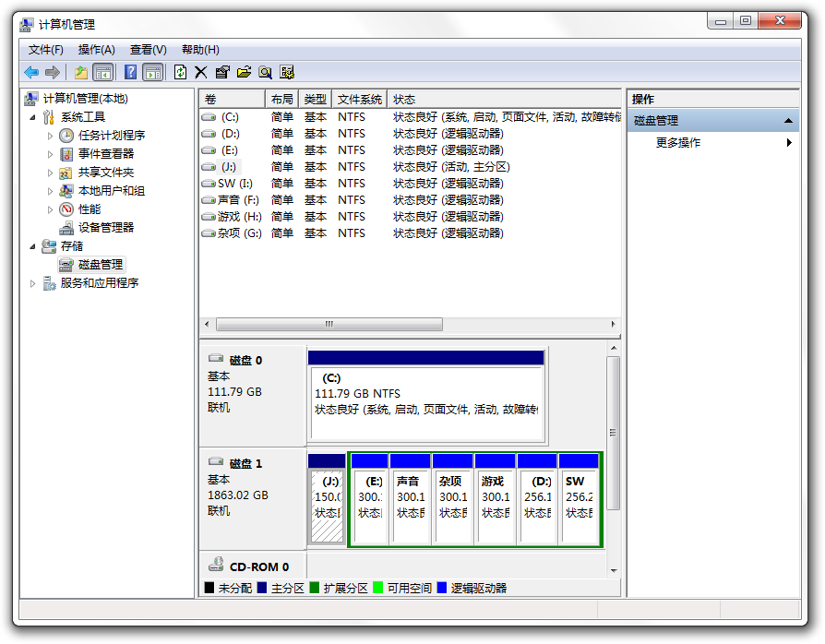The image size is (825, 644).
Task: Expand the 服务和应用程序 tree node
Action: pyautogui.click(x=34, y=283)
